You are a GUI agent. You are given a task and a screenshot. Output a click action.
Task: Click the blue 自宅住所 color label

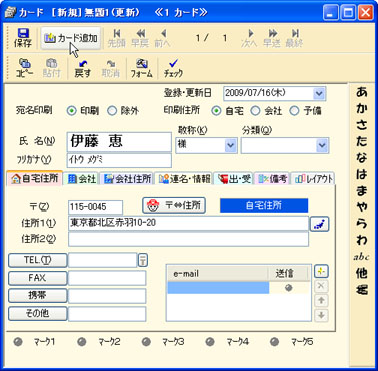pos(264,205)
